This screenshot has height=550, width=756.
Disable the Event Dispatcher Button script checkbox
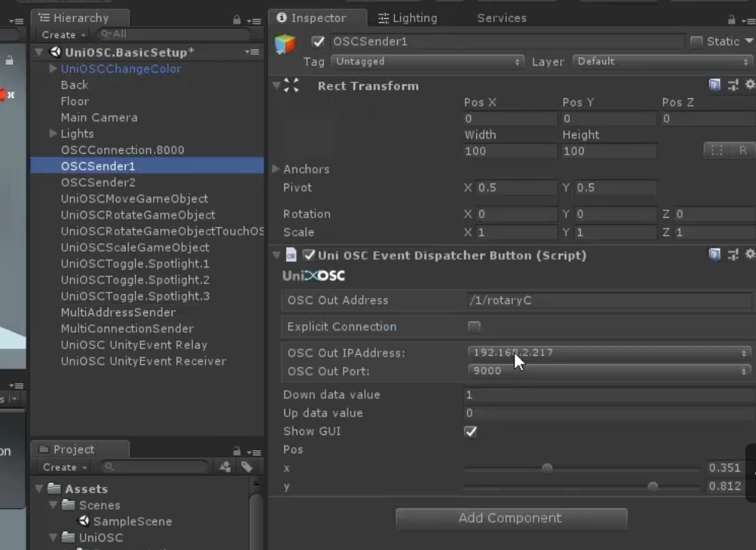point(309,255)
